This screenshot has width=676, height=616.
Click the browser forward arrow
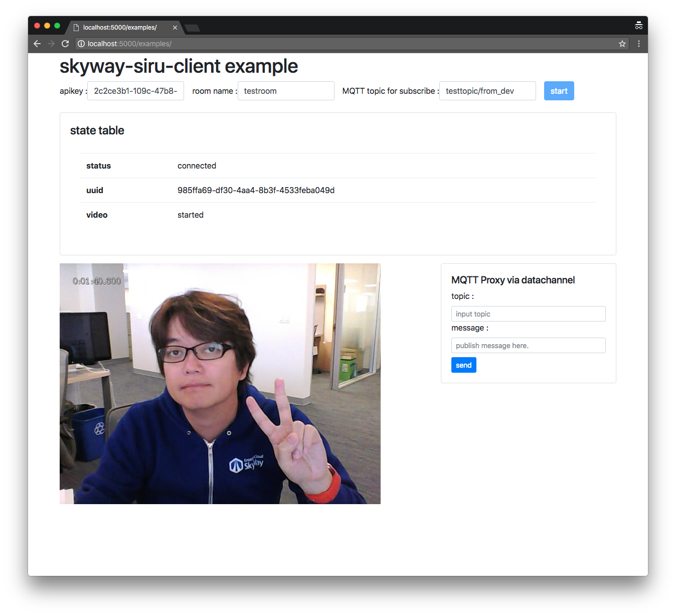pos(51,44)
